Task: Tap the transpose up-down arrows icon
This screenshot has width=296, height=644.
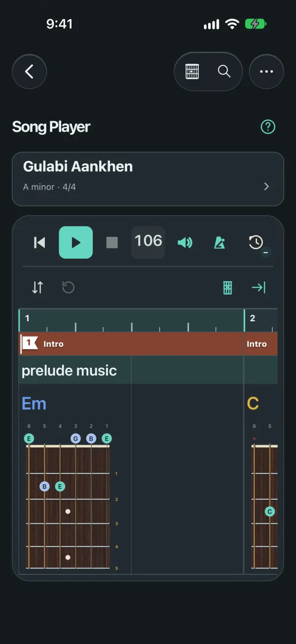Action: pyautogui.click(x=37, y=287)
